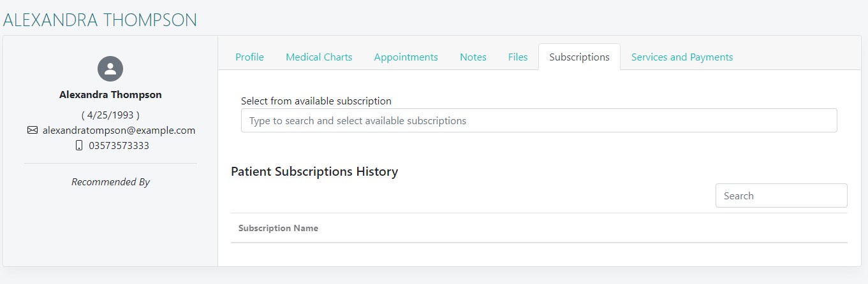The width and height of the screenshot is (868, 284).
Task: Click the date of birth 4/25/1993
Action: (x=110, y=115)
